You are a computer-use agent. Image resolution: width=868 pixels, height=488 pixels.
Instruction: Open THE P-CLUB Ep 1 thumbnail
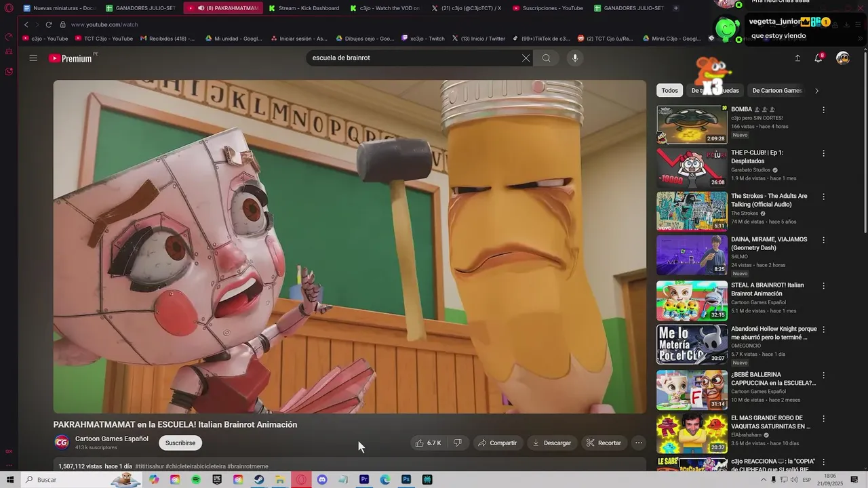(x=692, y=168)
